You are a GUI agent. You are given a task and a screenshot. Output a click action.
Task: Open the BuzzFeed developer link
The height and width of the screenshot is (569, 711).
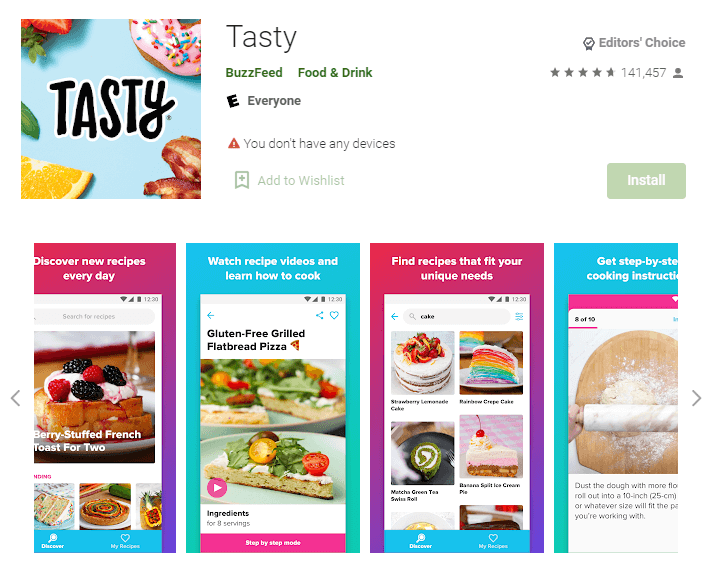pyautogui.click(x=254, y=73)
